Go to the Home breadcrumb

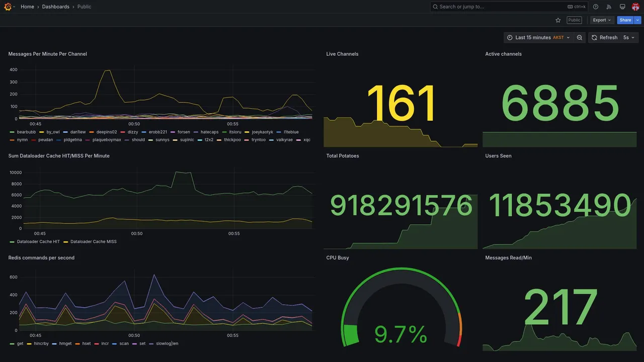click(27, 7)
